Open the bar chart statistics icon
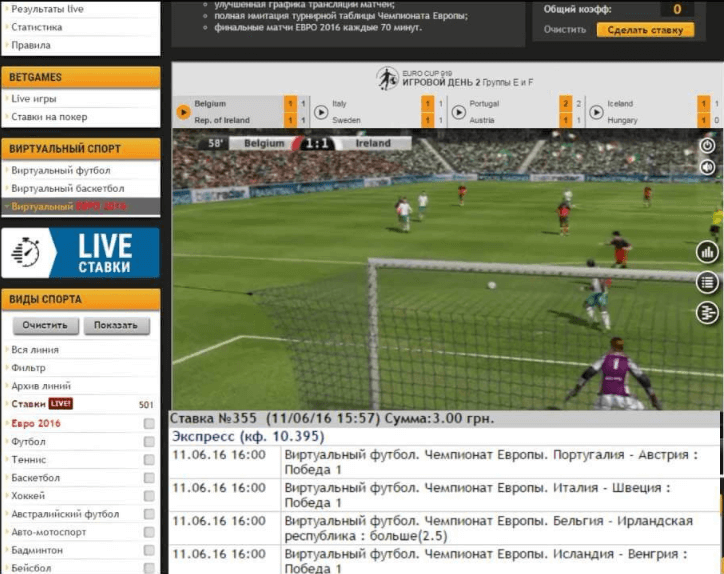Image resolution: width=724 pixels, height=574 pixels. 708,252
